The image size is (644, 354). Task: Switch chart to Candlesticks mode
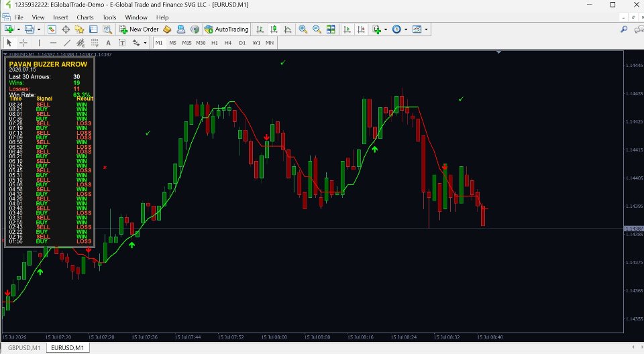274,29
